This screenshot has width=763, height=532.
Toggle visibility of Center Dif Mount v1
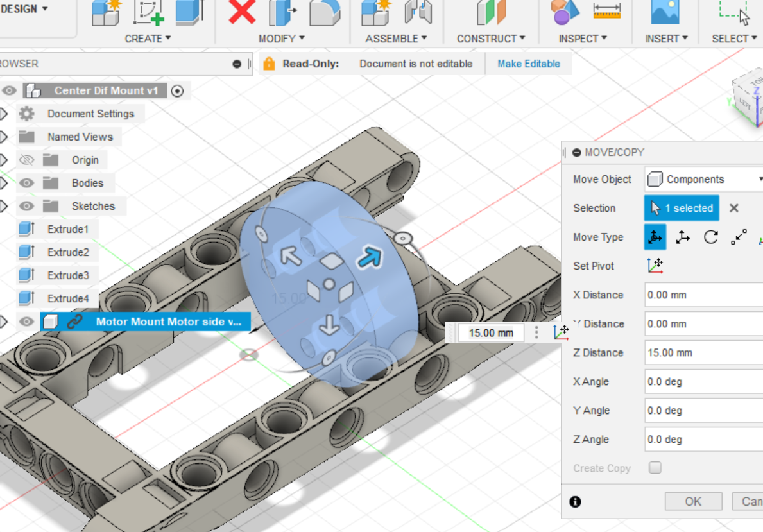9,90
